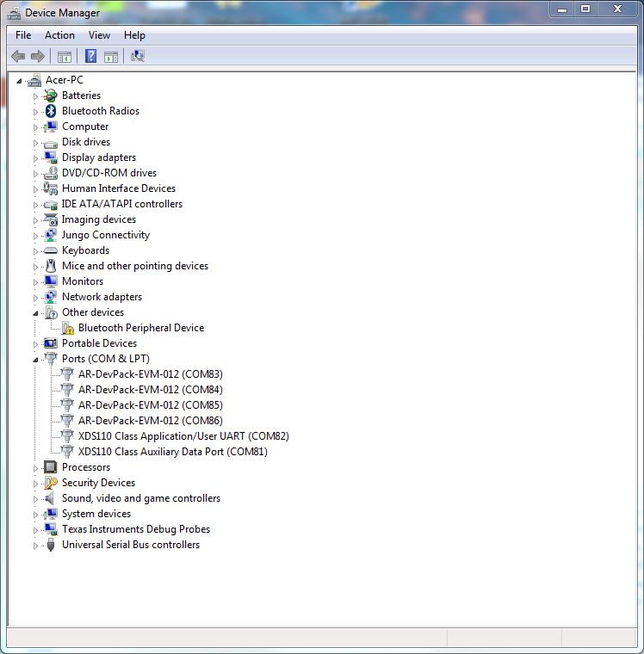The height and width of the screenshot is (654, 644).
Task: Select AR-DevPack-EVM-012 (COM83) port
Action: (151, 374)
